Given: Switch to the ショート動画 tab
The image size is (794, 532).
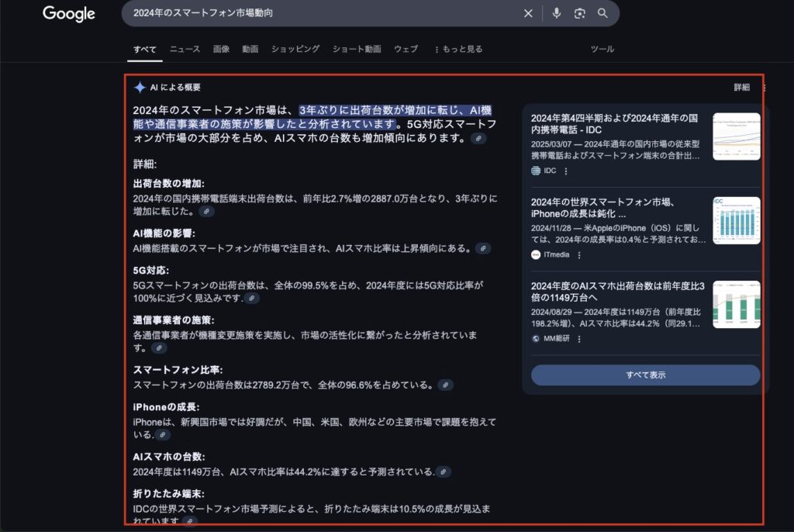Looking at the screenshot, I should [x=357, y=49].
